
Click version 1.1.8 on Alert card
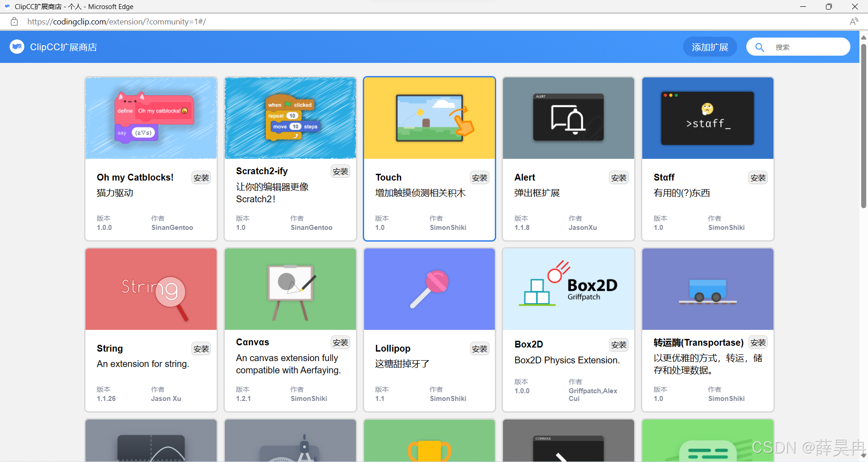(522, 228)
